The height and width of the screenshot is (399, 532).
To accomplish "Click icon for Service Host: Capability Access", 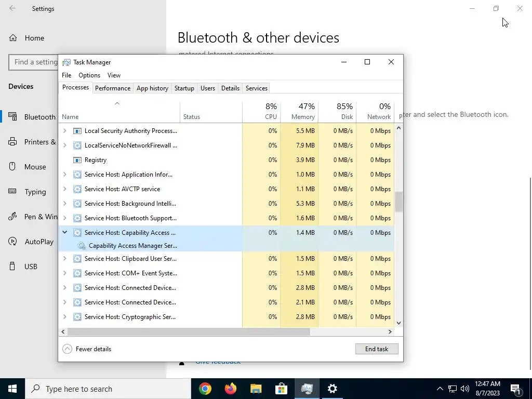I will click(77, 233).
